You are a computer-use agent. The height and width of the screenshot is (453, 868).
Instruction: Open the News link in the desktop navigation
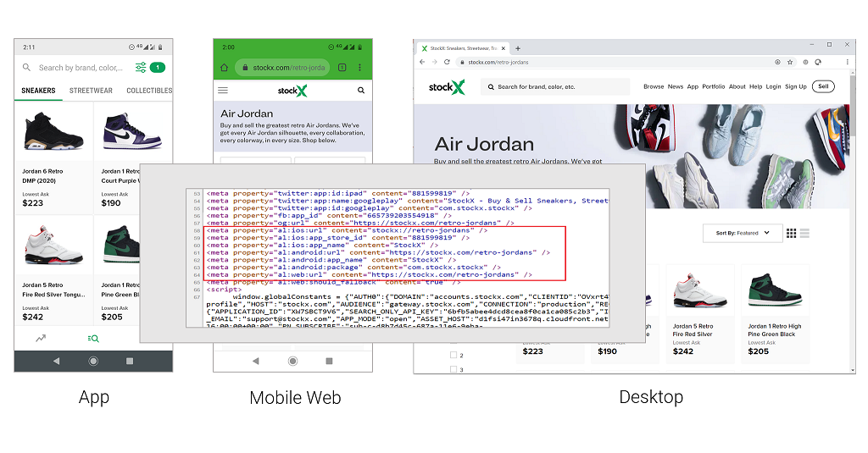[676, 87]
